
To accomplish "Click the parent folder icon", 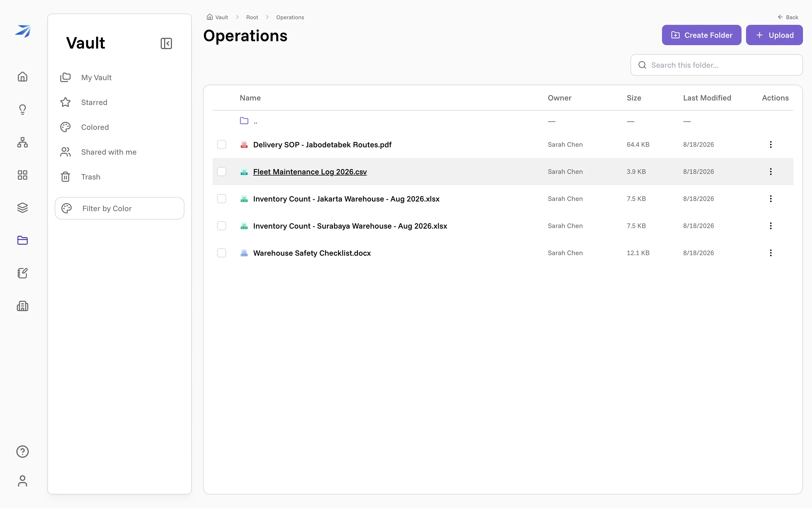I will [x=244, y=121].
